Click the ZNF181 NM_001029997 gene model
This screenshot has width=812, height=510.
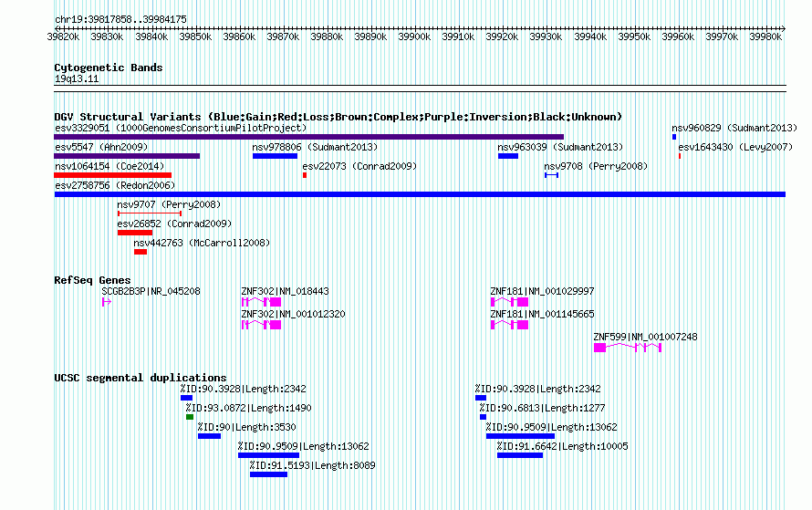[510, 302]
